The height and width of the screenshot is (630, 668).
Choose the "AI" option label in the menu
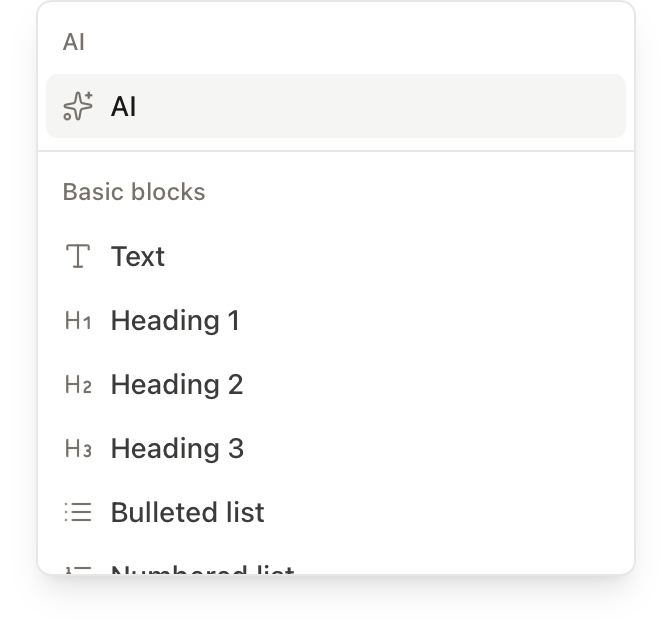click(124, 106)
